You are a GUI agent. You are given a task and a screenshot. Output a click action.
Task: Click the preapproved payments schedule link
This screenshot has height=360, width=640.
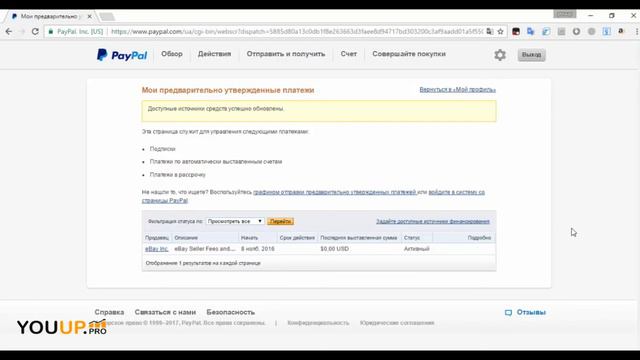(x=335, y=192)
